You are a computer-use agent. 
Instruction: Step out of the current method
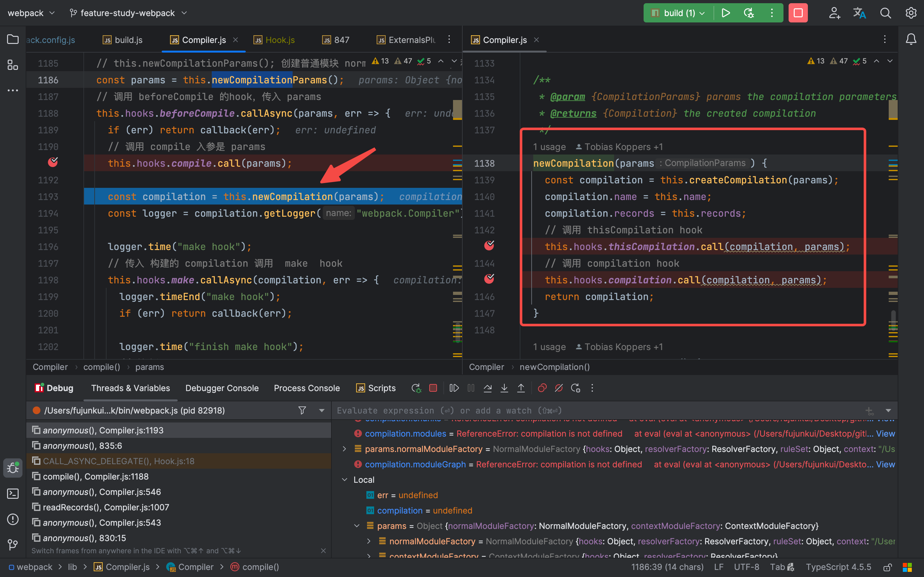pyautogui.click(x=521, y=388)
